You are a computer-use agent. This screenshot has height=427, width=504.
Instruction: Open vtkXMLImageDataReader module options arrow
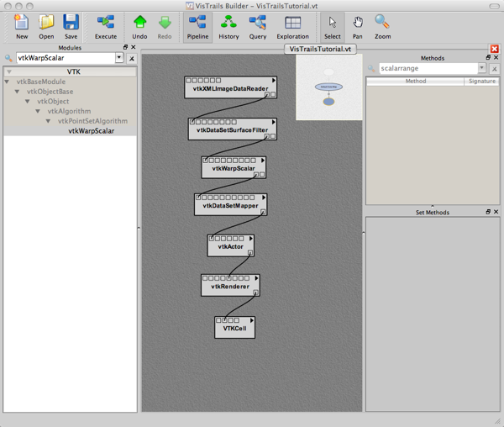coord(274,80)
